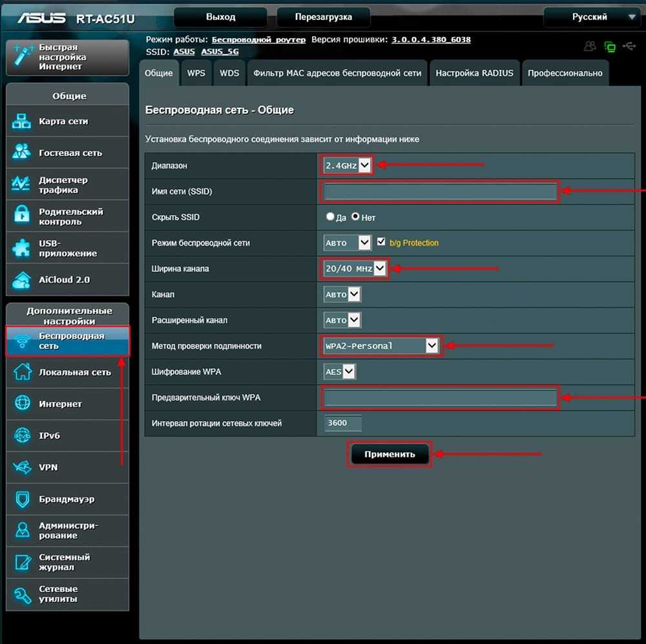Screen dimensions: 646x644
Task: Open the 'Профессионально' tab
Action: pos(565,73)
